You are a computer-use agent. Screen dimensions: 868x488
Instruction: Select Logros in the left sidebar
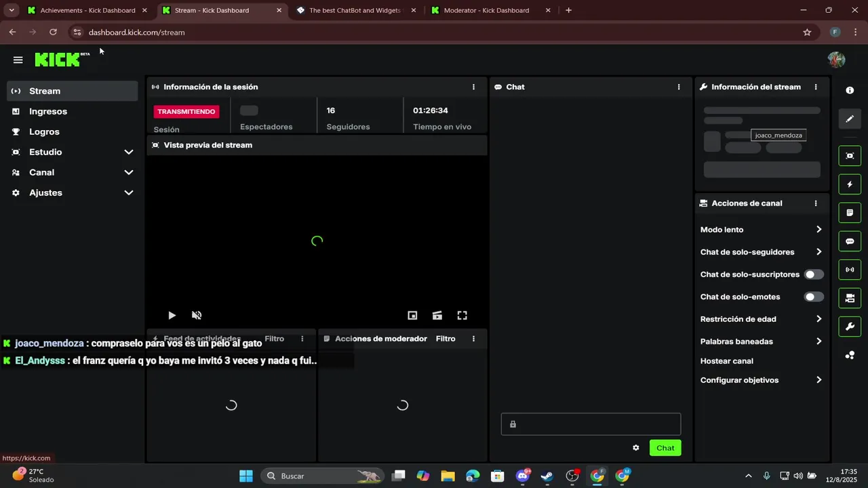tap(72, 131)
